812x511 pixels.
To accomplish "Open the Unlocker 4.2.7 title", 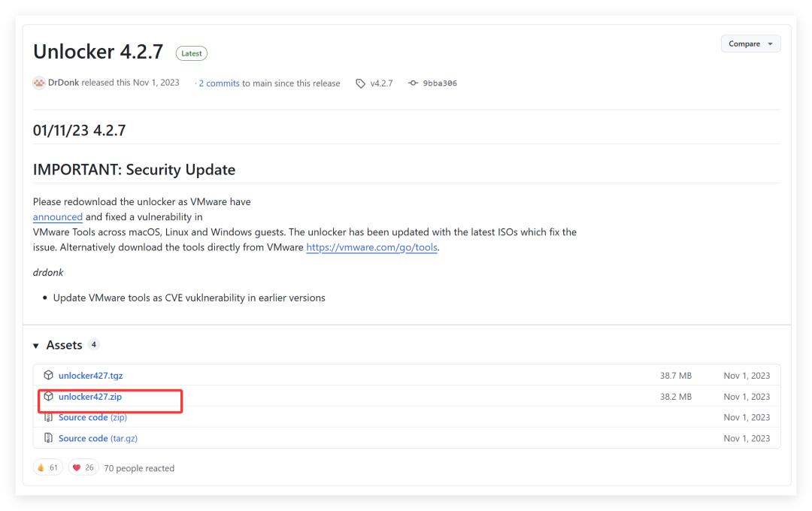I will point(98,52).
